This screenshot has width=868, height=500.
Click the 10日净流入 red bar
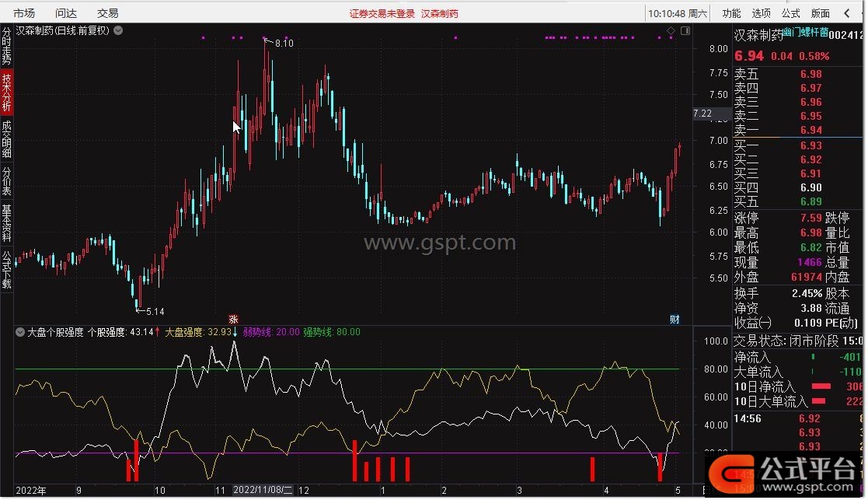click(821, 386)
